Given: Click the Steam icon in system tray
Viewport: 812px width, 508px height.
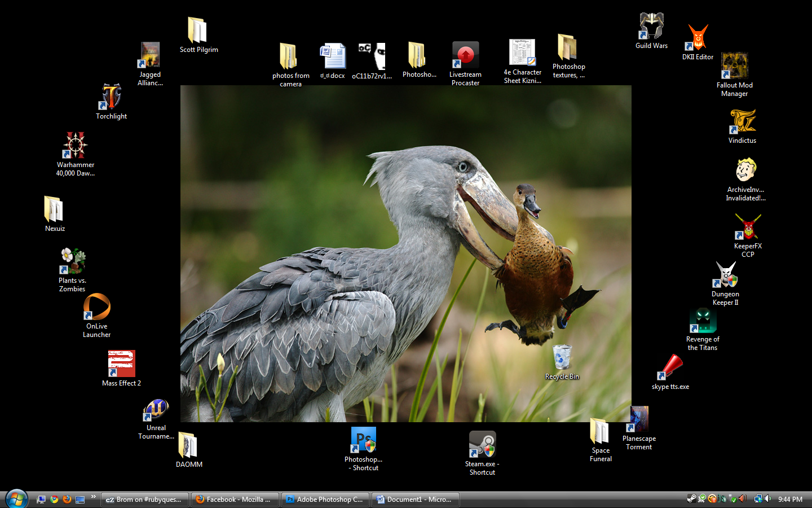Looking at the screenshot, I should click(x=691, y=499).
